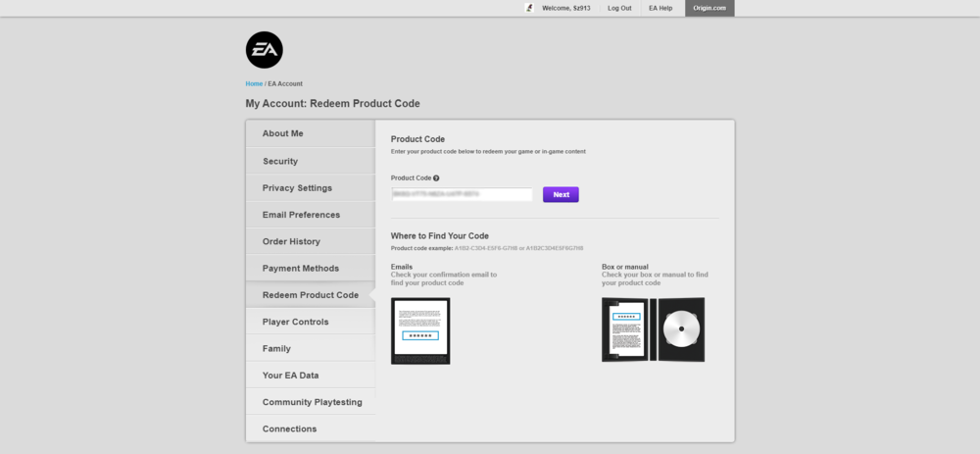Open Your EA Data
This screenshot has height=454, width=980.
click(x=311, y=376)
